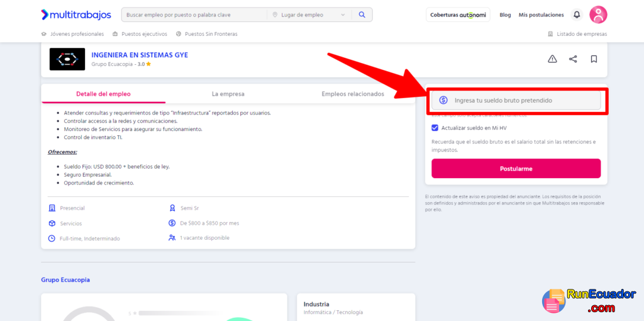Open Mis postulaciones
The width and height of the screenshot is (644, 321).
(541, 15)
